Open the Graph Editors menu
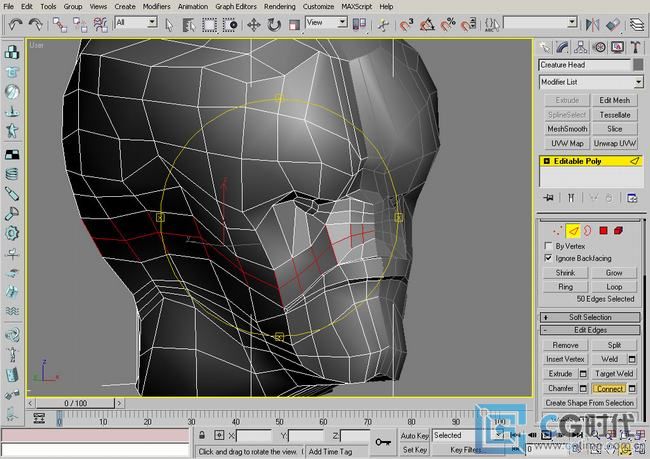Screen dimensions: 650x459 pos(236,7)
